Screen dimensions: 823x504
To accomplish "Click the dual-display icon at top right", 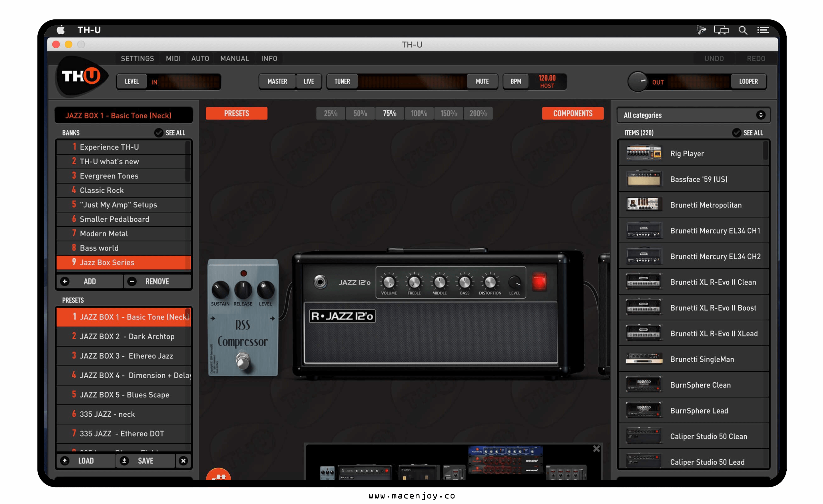I will pyautogui.click(x=722, y=30).
